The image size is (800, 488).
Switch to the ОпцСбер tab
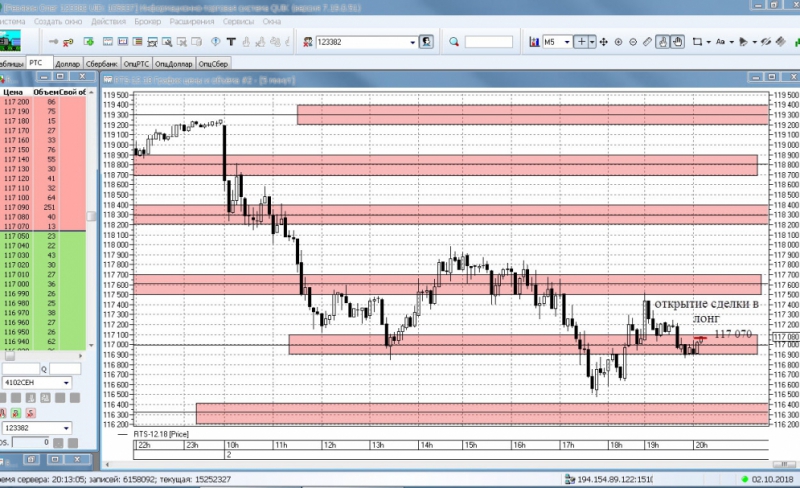213,64
